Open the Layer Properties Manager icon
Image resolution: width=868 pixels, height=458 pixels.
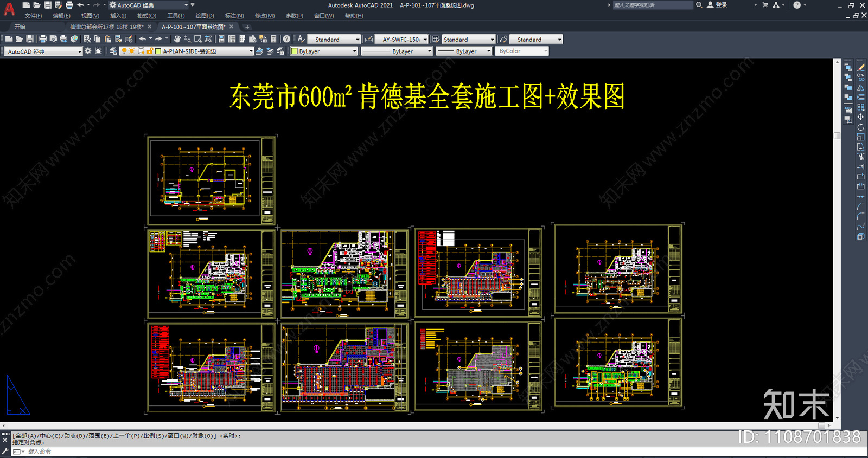113,51
